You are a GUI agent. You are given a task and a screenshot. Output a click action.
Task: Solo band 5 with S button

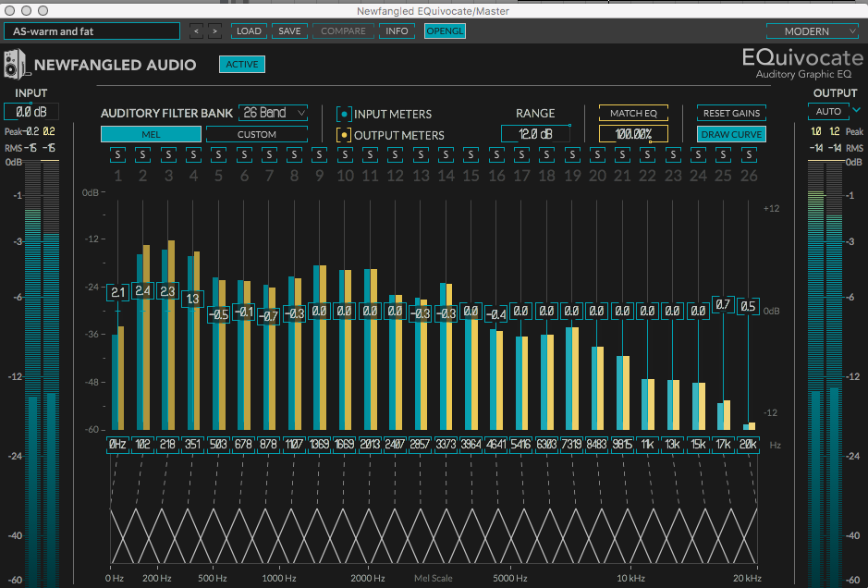(x=219, y=155)
